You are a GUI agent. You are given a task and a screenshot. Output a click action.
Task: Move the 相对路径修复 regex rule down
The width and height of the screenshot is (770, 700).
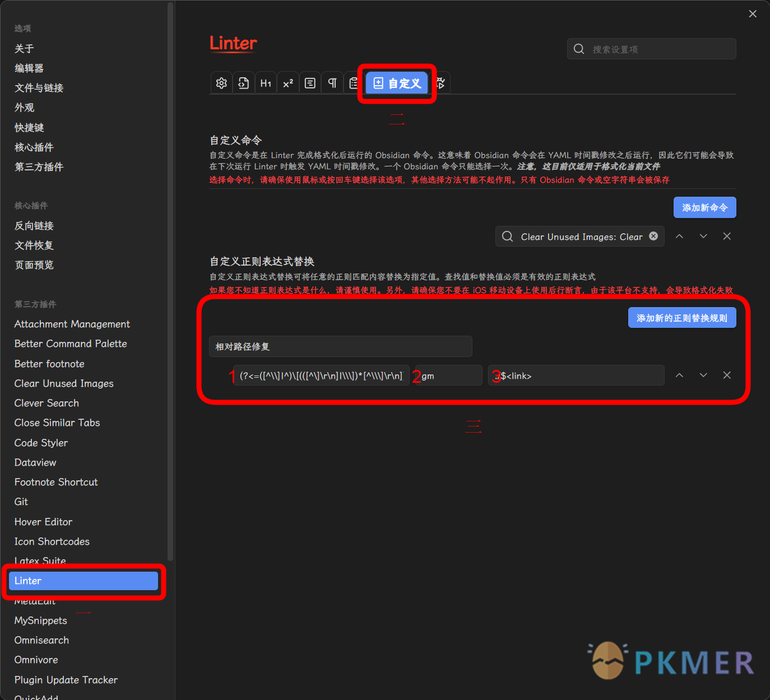[703, 375]
